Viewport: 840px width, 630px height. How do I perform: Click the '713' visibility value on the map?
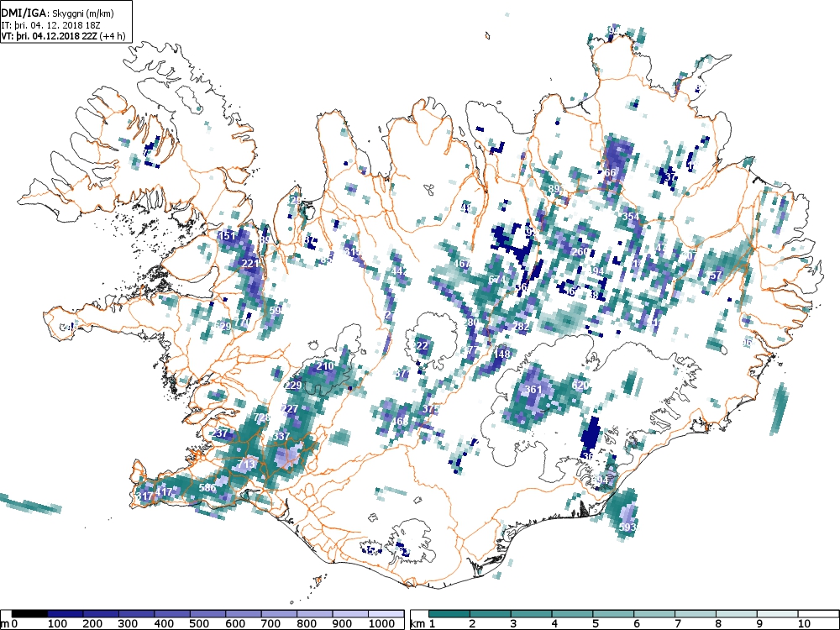[x=246, y=464]
